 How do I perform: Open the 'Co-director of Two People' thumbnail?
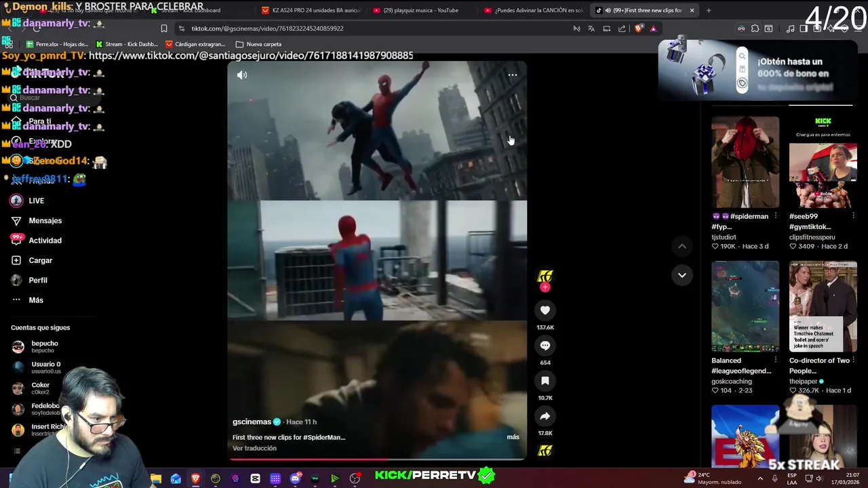click(x=823, y=306)
